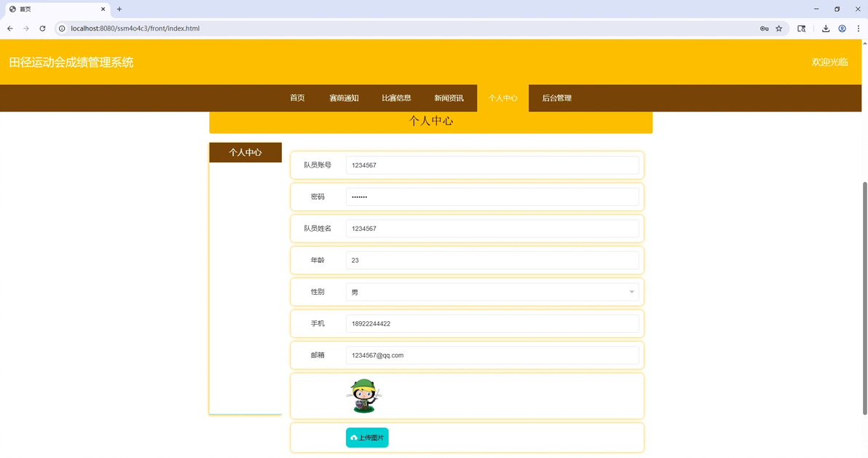Click the 上传图片 upload button
This screenshot has height=458, width=868.
367,438
